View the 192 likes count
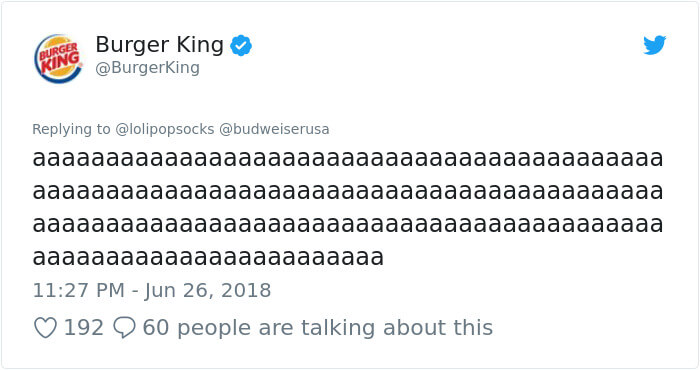 coord(83,328)
